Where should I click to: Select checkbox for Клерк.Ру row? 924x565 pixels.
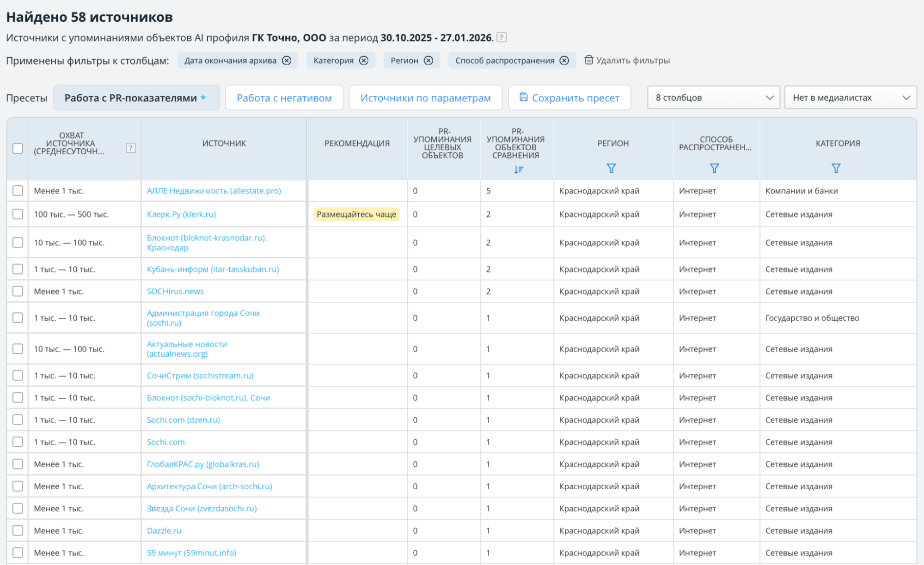[x=18, y=214]
